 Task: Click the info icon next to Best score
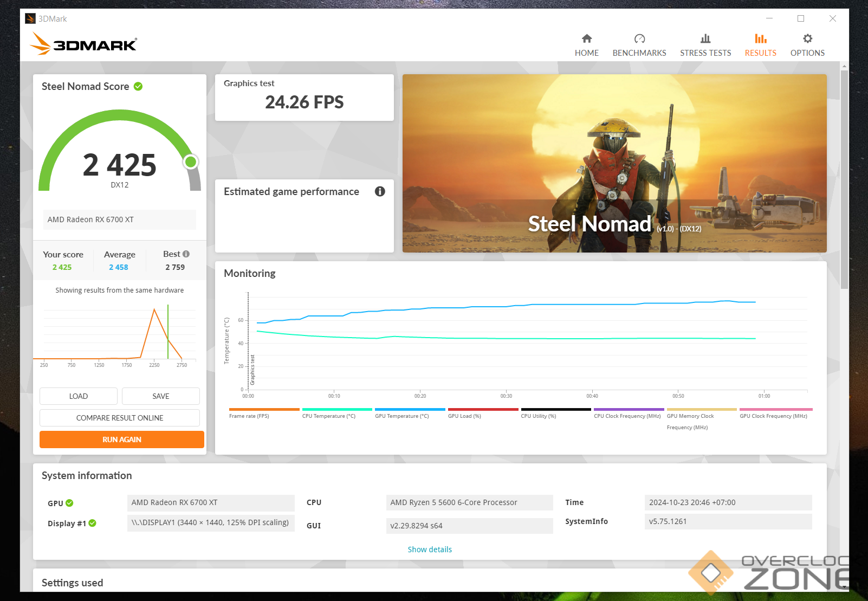coord(186,254)
